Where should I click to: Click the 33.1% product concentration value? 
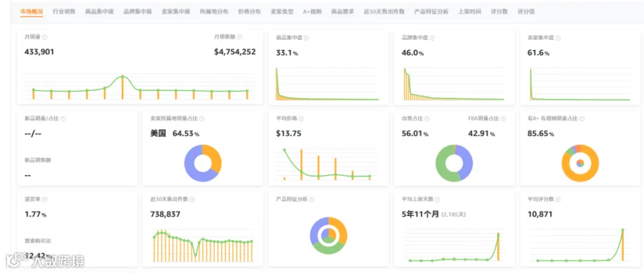tap(287, 53)
